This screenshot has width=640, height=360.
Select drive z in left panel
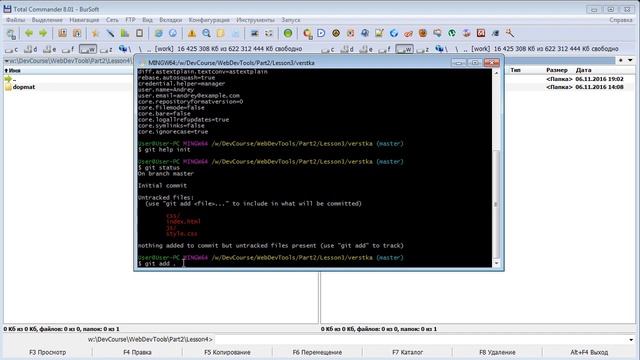click(x=106, y=49)
